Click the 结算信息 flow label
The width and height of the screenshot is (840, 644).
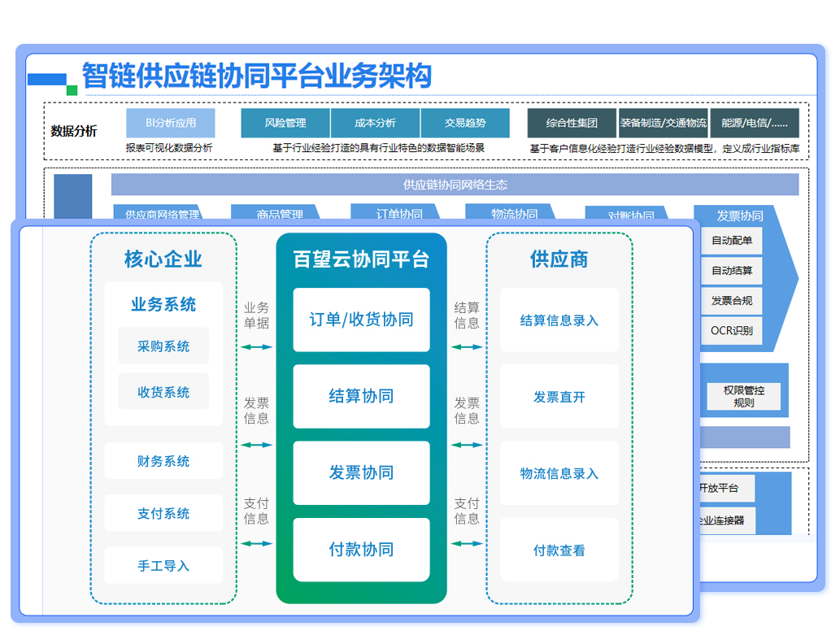point(467,315)
